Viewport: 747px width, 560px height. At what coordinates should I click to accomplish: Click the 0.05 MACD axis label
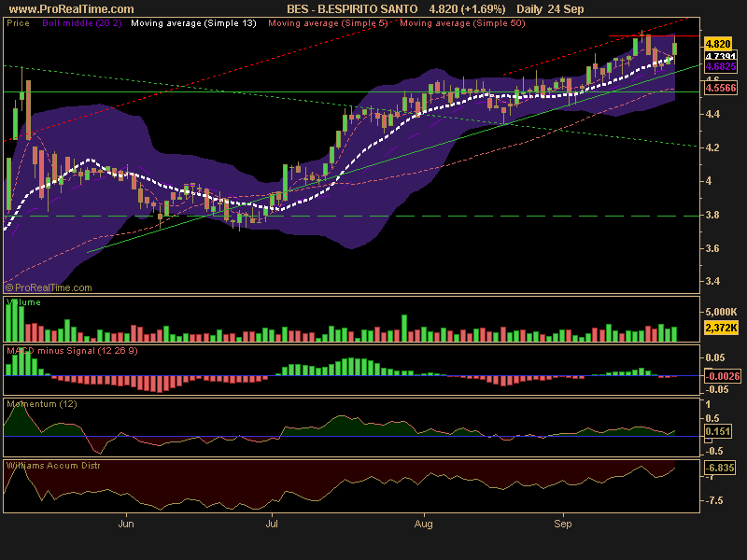(715, 357)
